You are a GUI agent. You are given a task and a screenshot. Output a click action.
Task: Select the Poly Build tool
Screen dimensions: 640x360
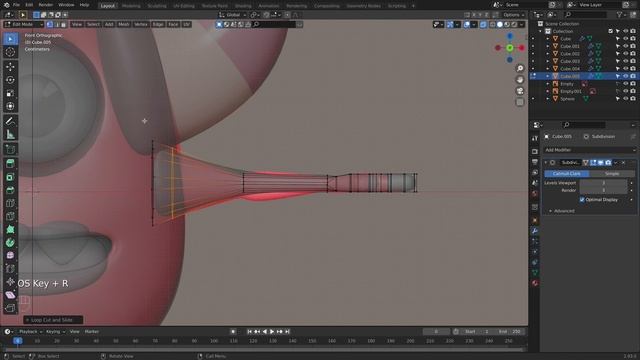pos(10,229)
